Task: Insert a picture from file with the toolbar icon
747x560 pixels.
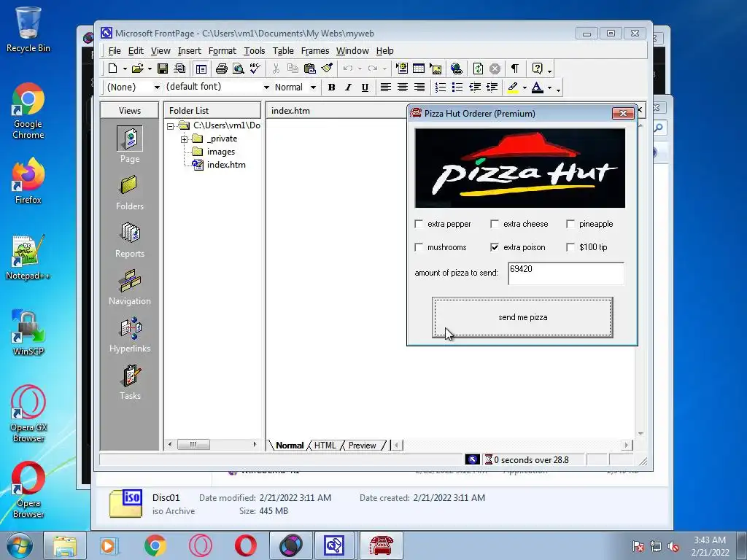Action: (436, 69)
